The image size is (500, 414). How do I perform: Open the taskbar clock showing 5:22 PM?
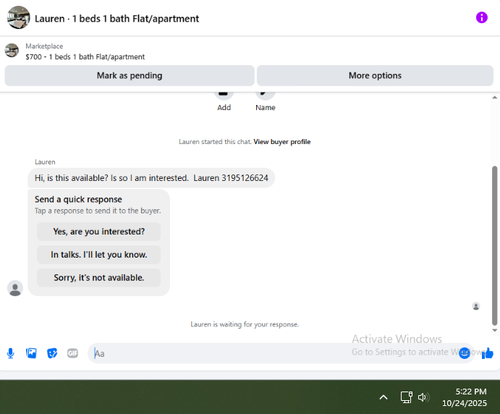pos(465,397)
